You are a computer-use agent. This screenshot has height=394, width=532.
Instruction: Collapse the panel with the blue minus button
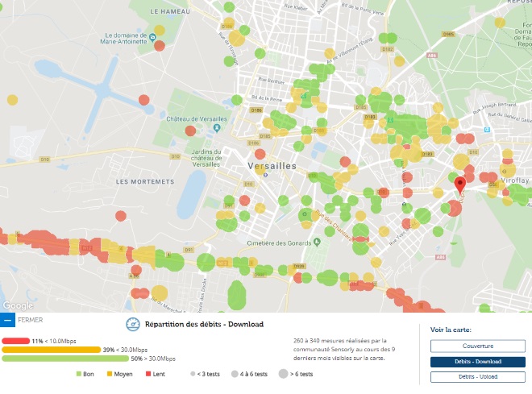(x=7, y=320)
